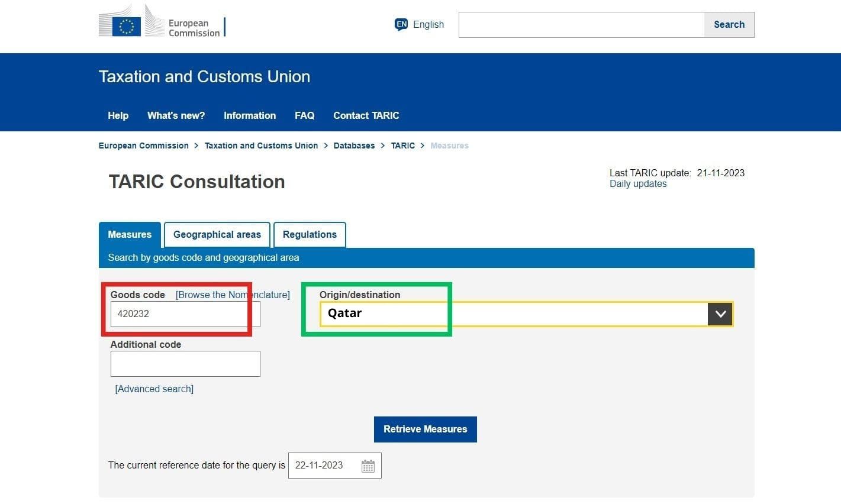
Task: Switch to the Regulations tab
Action: pos(310,234)
